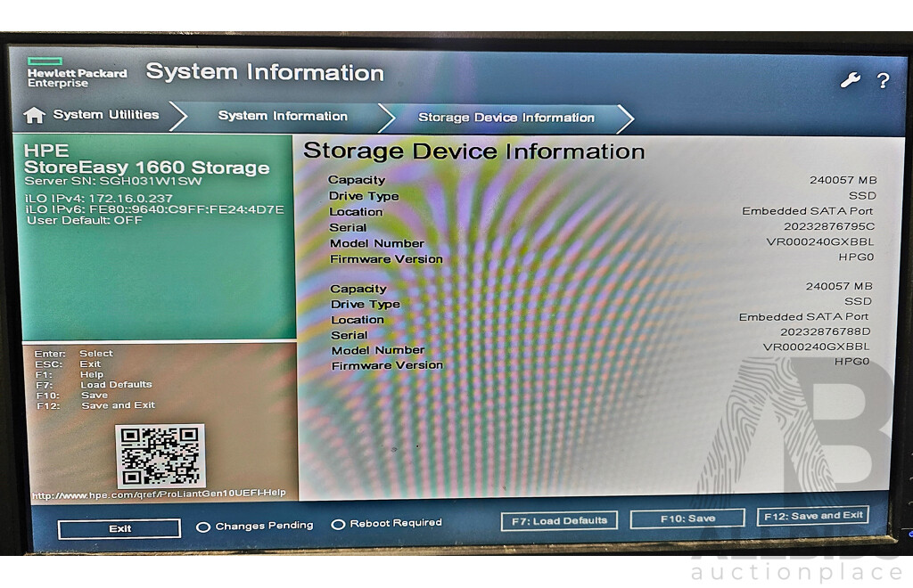Open the wrench settings icon
This screenshot has height=588, width=913.
coord(850,79)
